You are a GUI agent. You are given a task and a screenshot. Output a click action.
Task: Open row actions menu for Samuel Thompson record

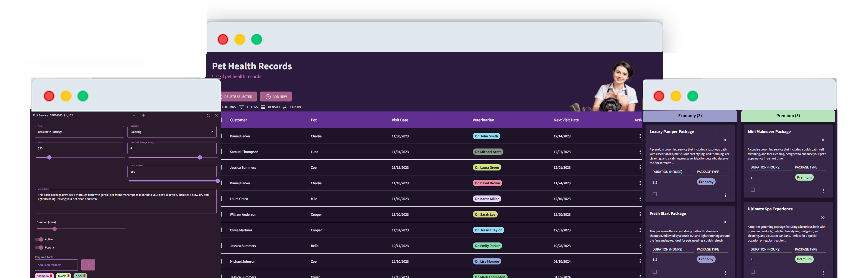coord(640,152)
